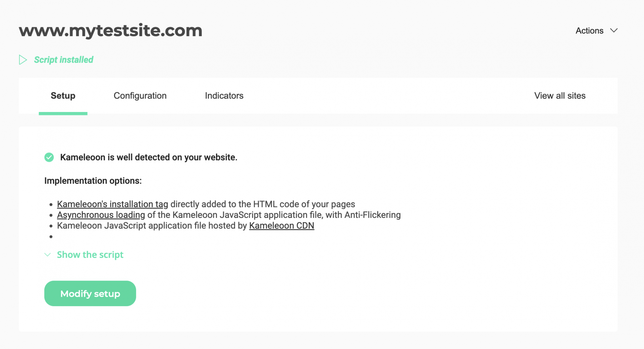Open Kameleoon's installation tag link

pos(112,204)
